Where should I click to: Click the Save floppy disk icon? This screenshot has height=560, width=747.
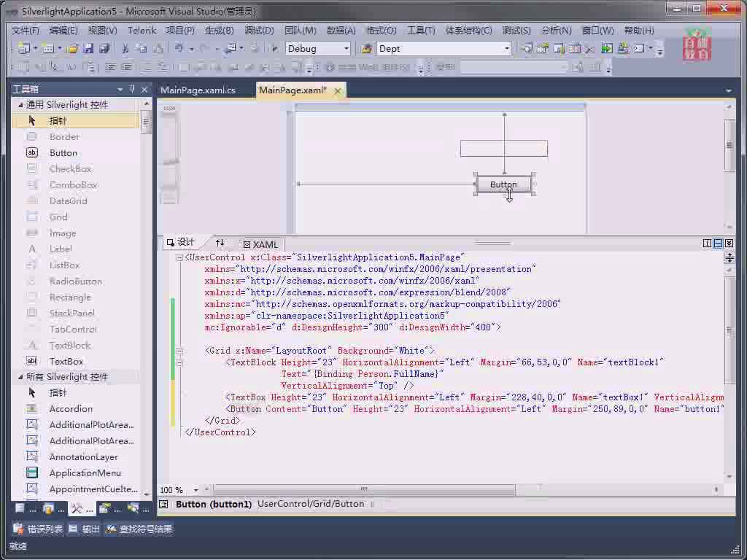point(88,48)
